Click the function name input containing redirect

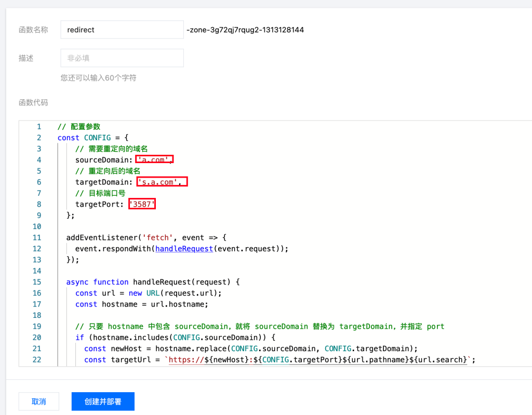[x=122, y=30]
